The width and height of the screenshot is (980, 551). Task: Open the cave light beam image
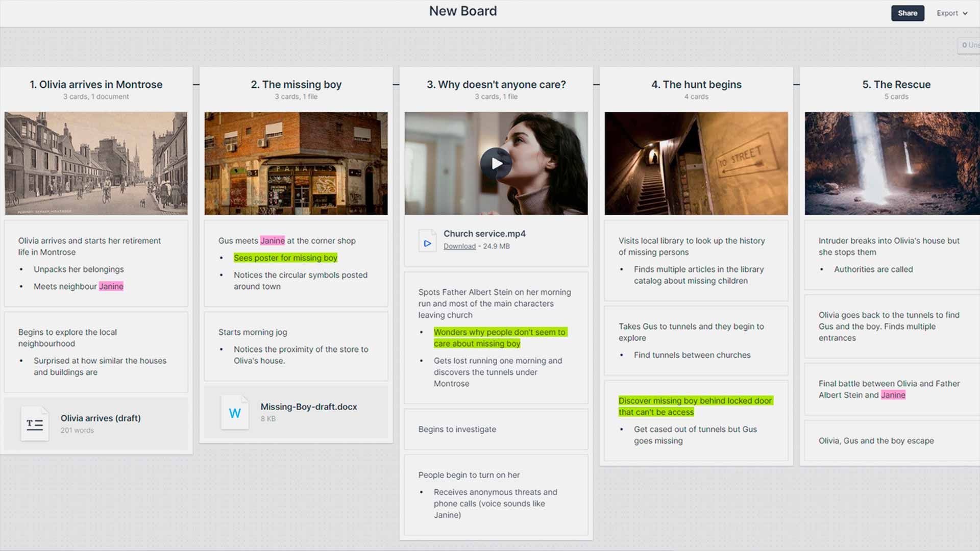pos(892,163)
